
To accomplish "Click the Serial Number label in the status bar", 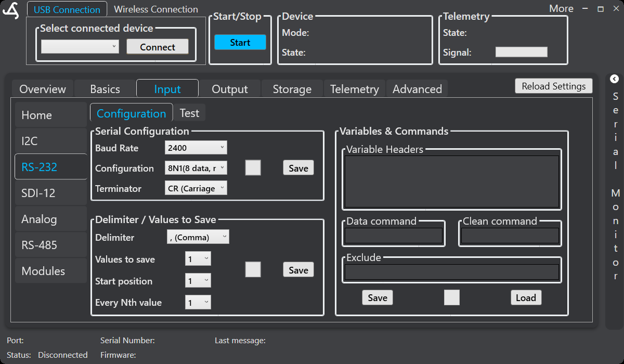I will (x=127, y=341).
